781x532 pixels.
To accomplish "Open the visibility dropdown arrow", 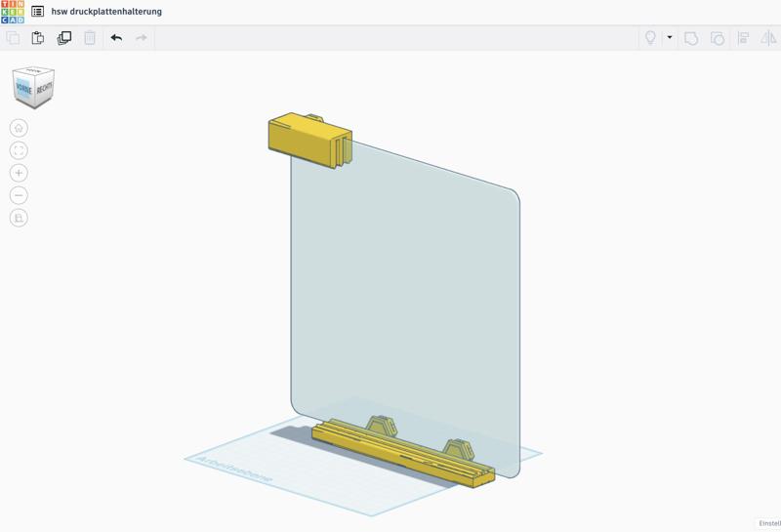I will pos(670,37).
